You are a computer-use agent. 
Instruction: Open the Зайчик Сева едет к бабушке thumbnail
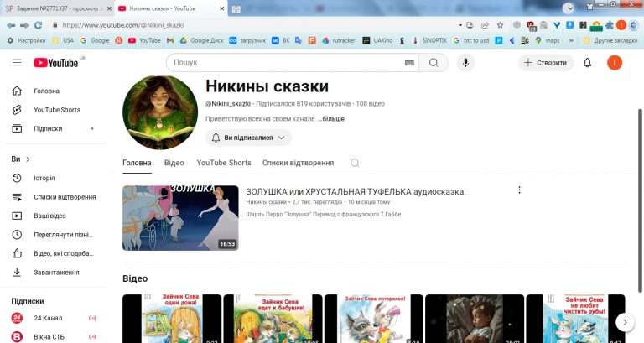273,319
